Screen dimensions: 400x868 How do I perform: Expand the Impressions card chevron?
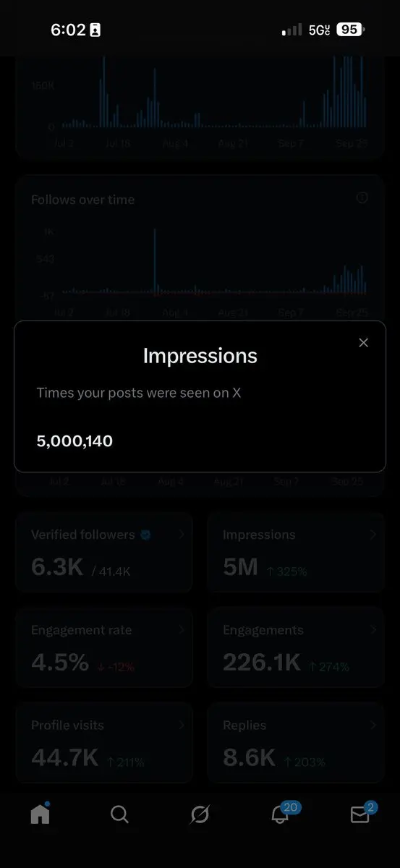coord(373,535)
